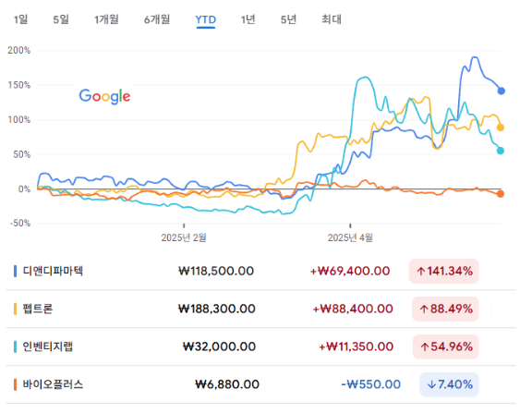Click the cyan color marker beside 인벤티지랩

(x=16, y=346)
